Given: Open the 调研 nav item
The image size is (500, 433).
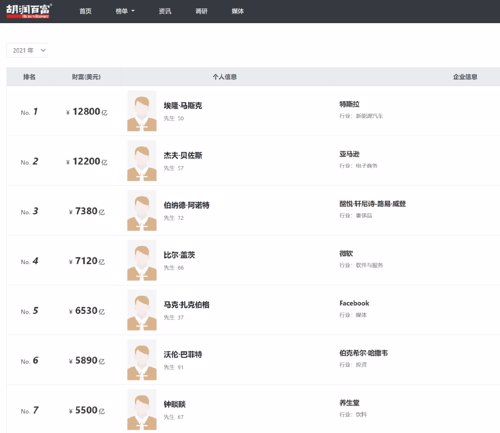Looking at the screenshot, I should point(201,11).
